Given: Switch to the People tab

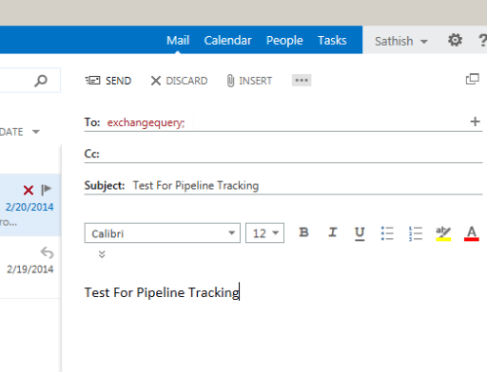Looking at the screenshot, I should (284, 40).
